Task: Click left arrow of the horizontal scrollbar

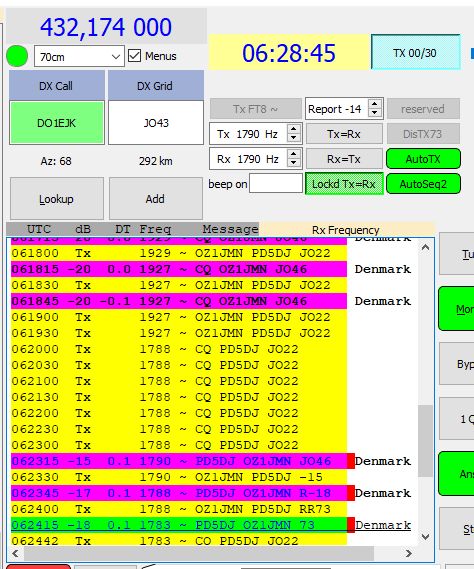Action: (16, 553)
